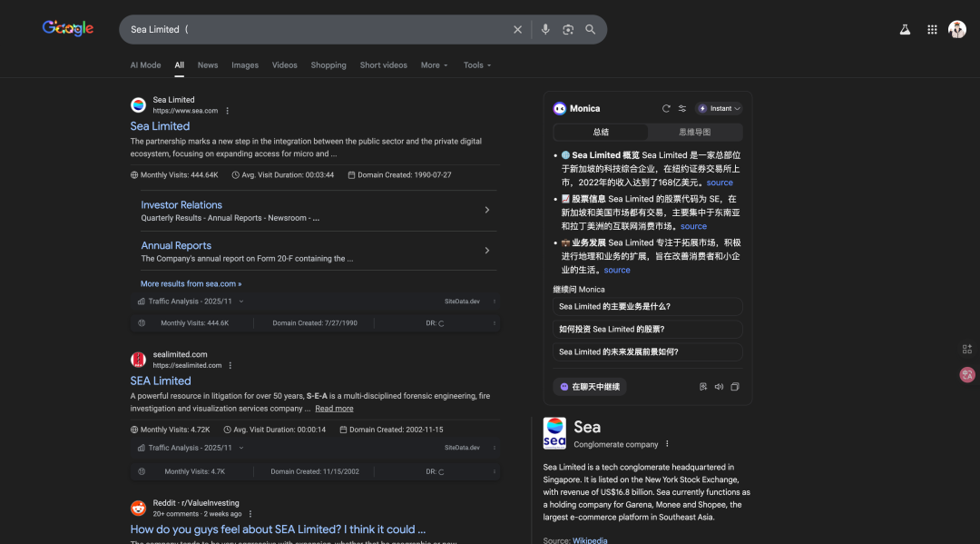This screenshot has width=980, height=544.
Task: Expand the More search filters dropdown
Action: click(434, 65)
